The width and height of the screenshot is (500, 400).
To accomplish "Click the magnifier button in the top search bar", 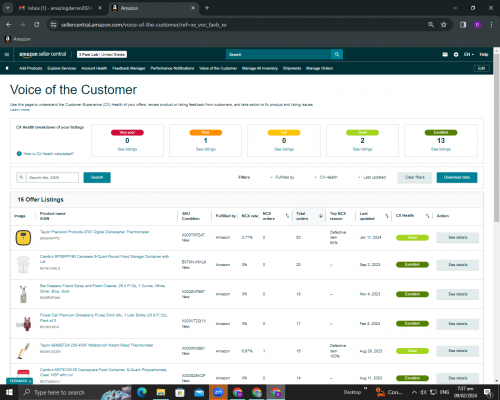I will (337, 54).
